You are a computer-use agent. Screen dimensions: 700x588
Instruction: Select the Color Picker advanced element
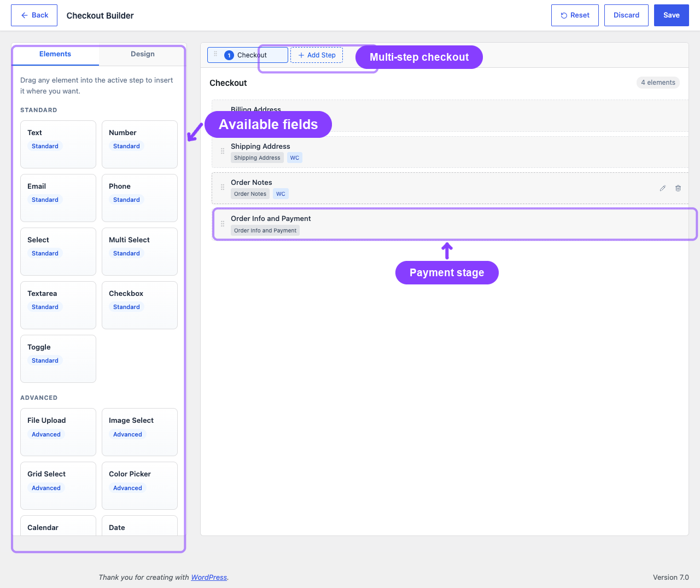click(139, 486)
